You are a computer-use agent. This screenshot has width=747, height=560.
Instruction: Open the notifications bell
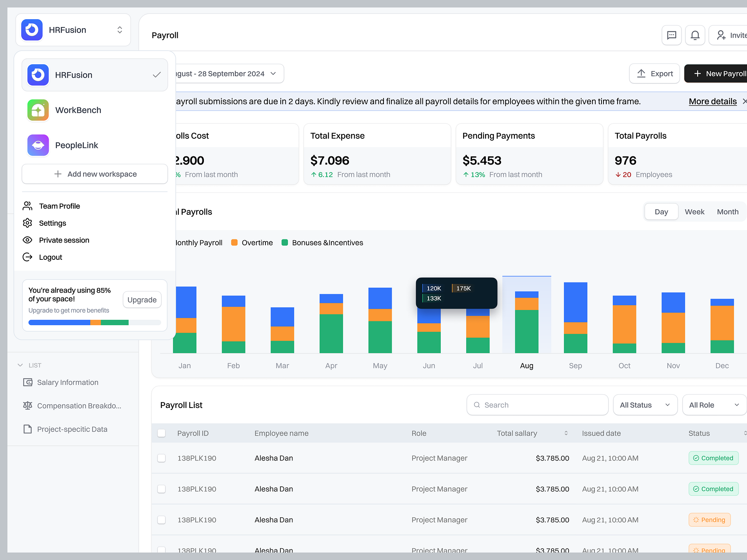click(695, 35)
